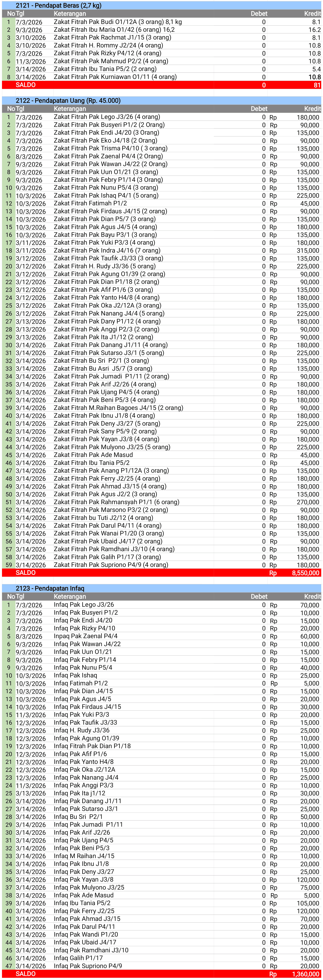This screenshot has height=980, width=323.
Task: Click "Zakat Fitrah Pak Kurniawan O1/11" entry
Action: [x=115, y=77]
